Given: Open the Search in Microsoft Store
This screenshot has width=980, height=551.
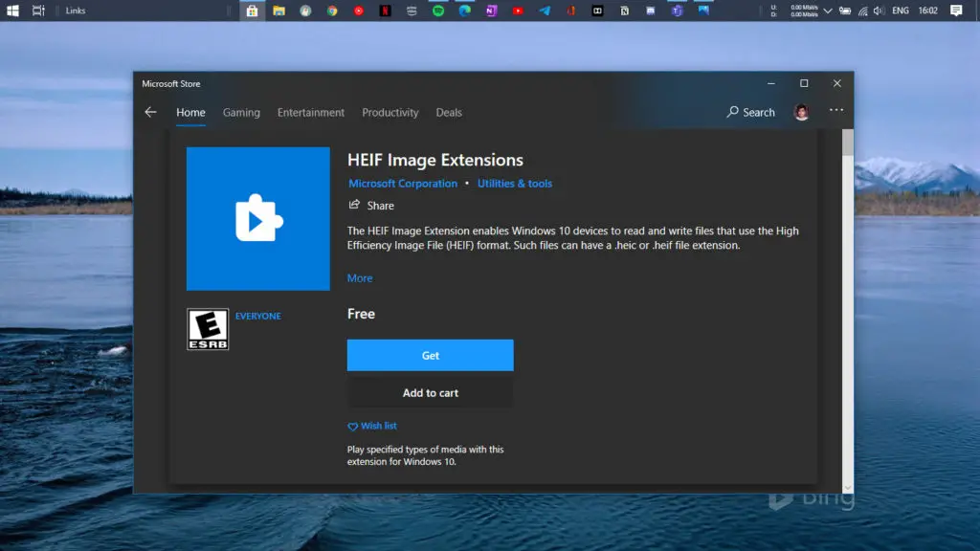Looking at the screenshot, I should [750, 112].
